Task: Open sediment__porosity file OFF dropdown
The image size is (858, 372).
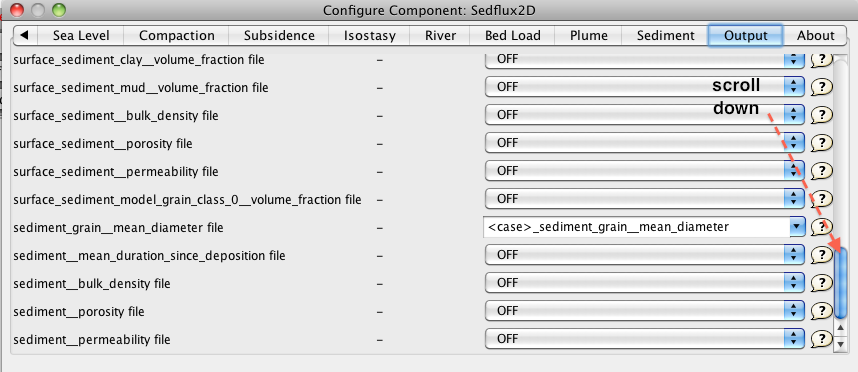Action: click(x=645, y=311)
